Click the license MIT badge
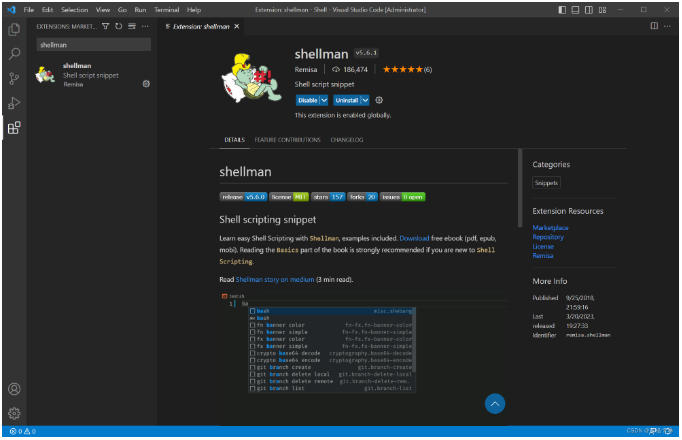Screen dimensions: 682x440 [289, 197]
